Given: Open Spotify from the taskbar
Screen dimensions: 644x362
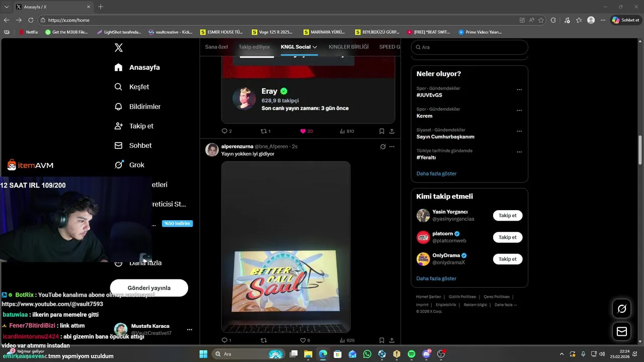Looking at the screenshot, I should [x=412, y=354].
